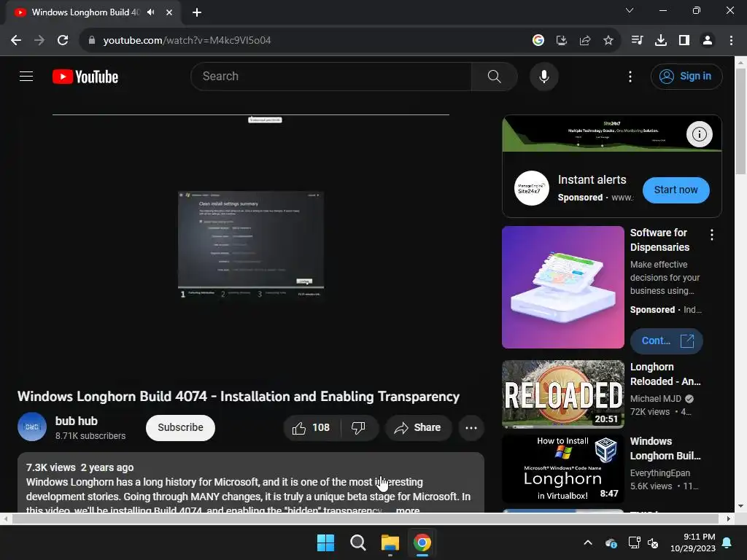Close the Windows Longhorn Build tab

coord(169,12)
